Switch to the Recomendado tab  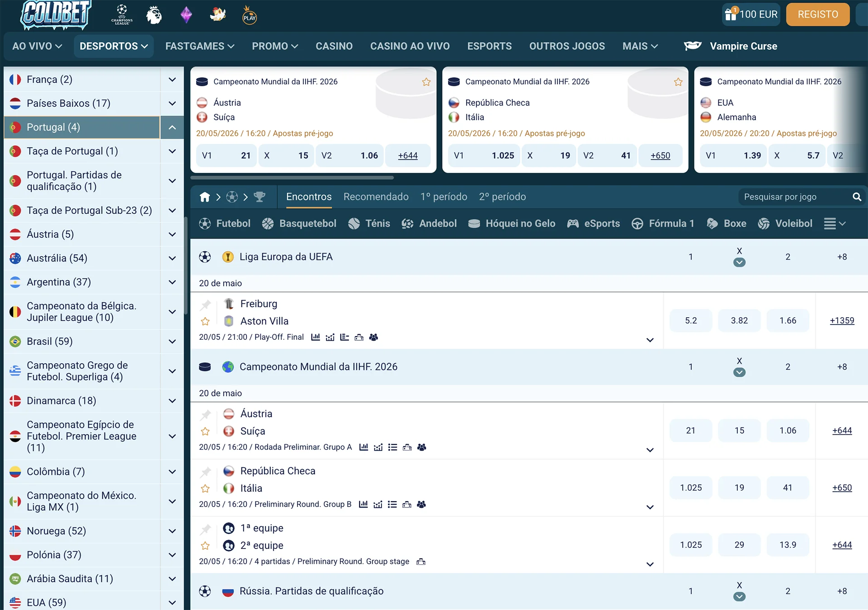[376, 197]
